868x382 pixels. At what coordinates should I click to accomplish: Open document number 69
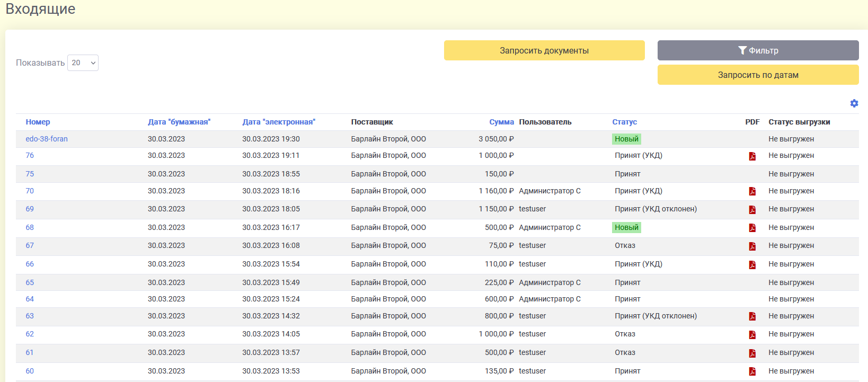pos(30,209)
